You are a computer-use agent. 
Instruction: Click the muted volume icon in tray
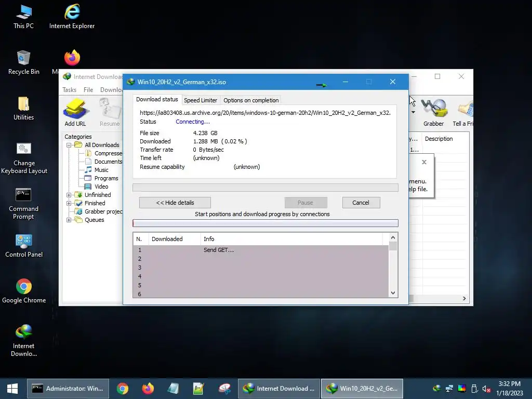coord(486,389)
